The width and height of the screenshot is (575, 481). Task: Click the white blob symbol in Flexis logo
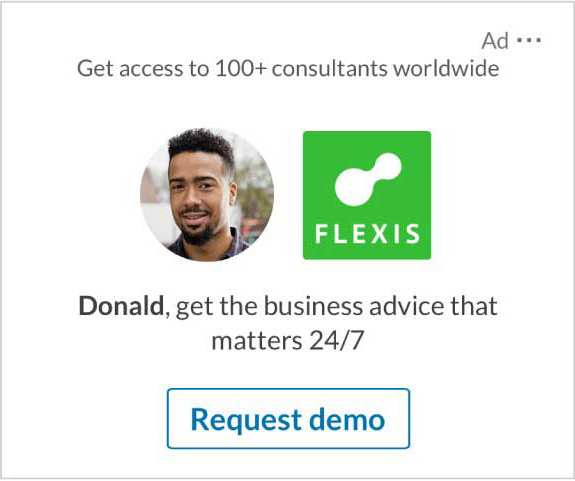368,179
